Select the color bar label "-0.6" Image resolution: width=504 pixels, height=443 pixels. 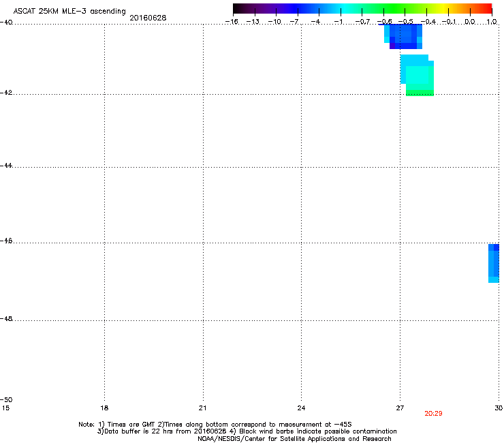(384, 22)
